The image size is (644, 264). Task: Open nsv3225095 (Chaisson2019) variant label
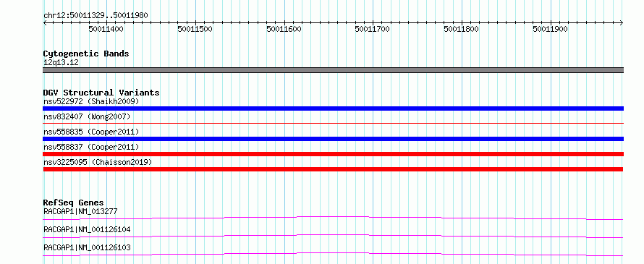(98, 162)
